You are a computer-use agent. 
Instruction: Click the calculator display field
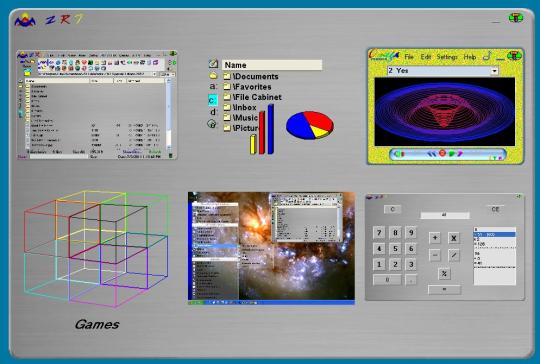(445, 215)
